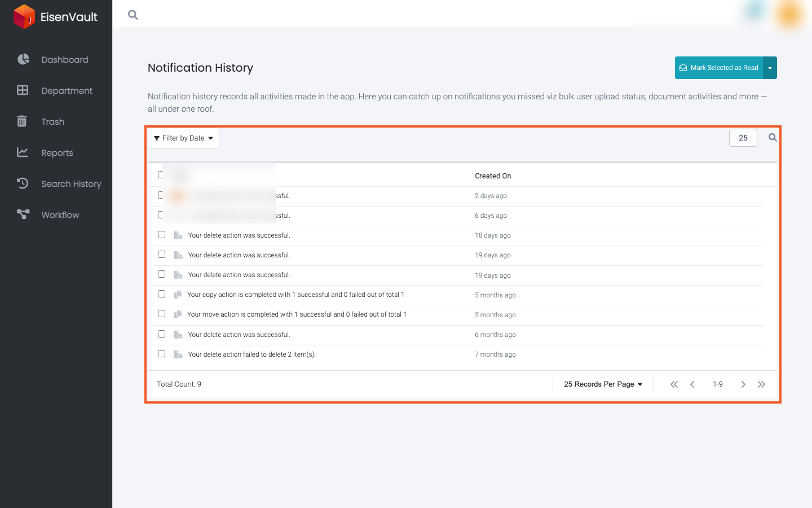Image resolution: width=812 pixels, height=508 pixels.
Task: Open the Filter by Date dropdown
Action: coord(183,138)
